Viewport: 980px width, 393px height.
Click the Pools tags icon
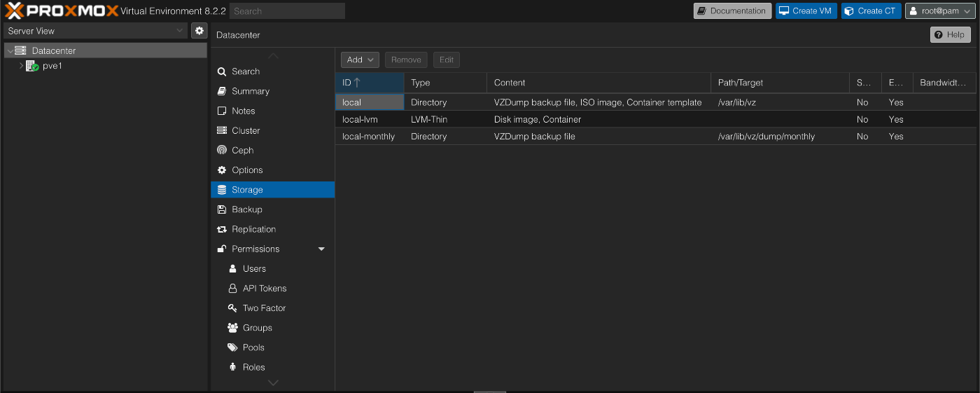(233, 347)
